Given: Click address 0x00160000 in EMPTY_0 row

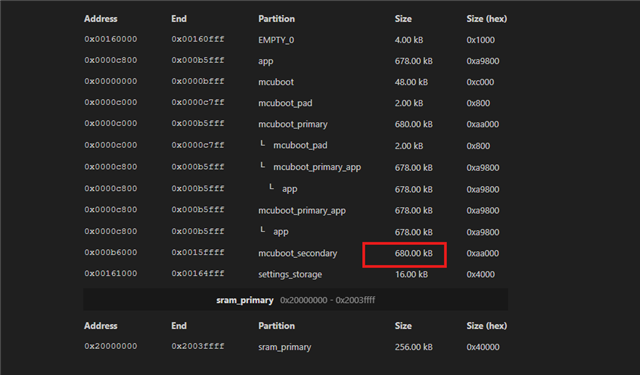Looking at the screenshot, I should click(x=111, y=39).
